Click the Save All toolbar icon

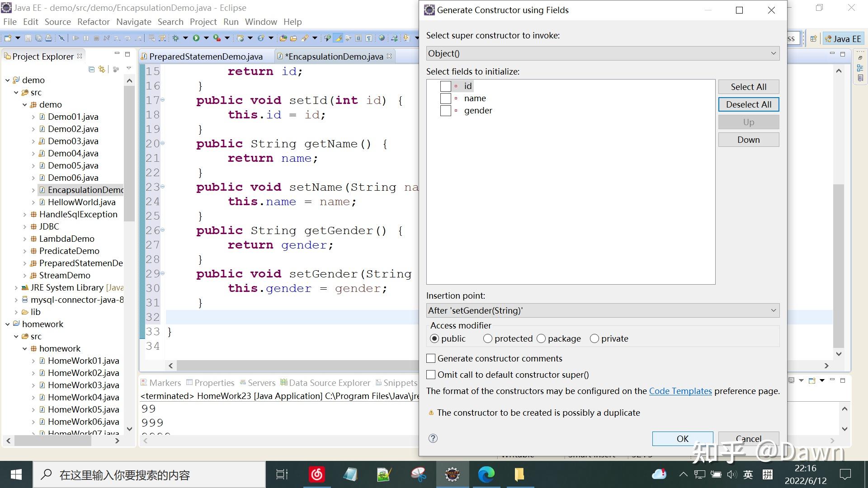tap(38, 38)
